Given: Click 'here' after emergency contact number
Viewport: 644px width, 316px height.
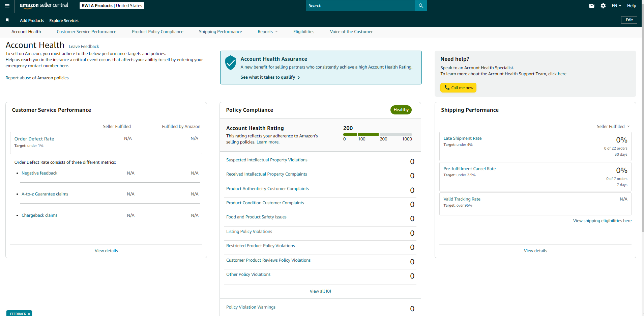Looking at the screenshot, I should [x=64, y=66].
